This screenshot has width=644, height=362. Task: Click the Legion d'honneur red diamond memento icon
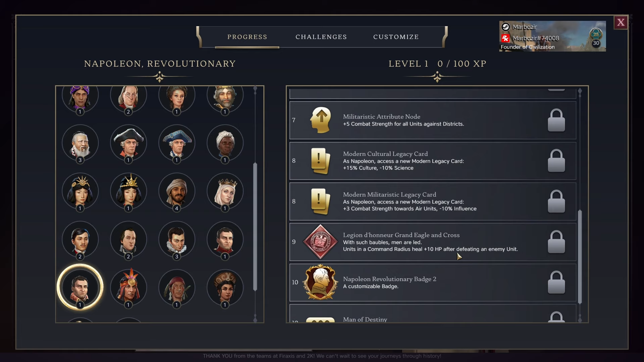[x=320, y=242]
